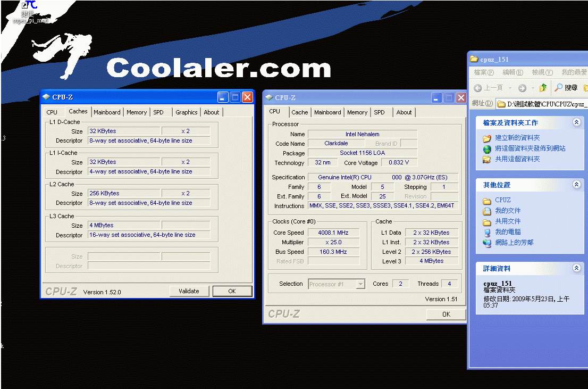The height and width of the screenshot is (389, 588).
Task: Click the Validate button
Action: 189,291
